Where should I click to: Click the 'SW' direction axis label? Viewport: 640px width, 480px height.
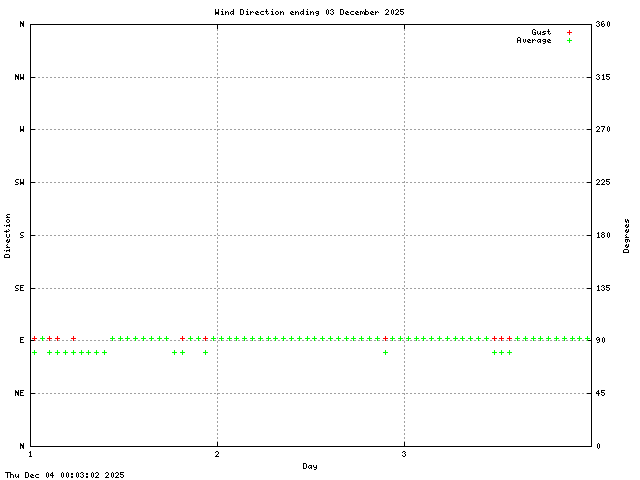(19, 182)
